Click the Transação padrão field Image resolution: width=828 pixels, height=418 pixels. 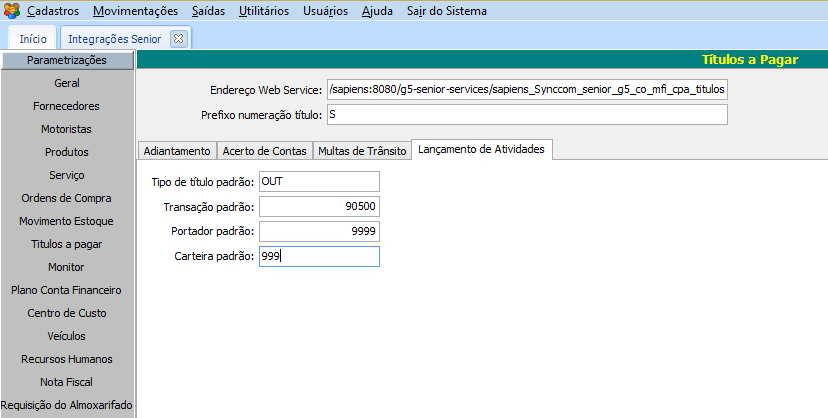point(319,206)
